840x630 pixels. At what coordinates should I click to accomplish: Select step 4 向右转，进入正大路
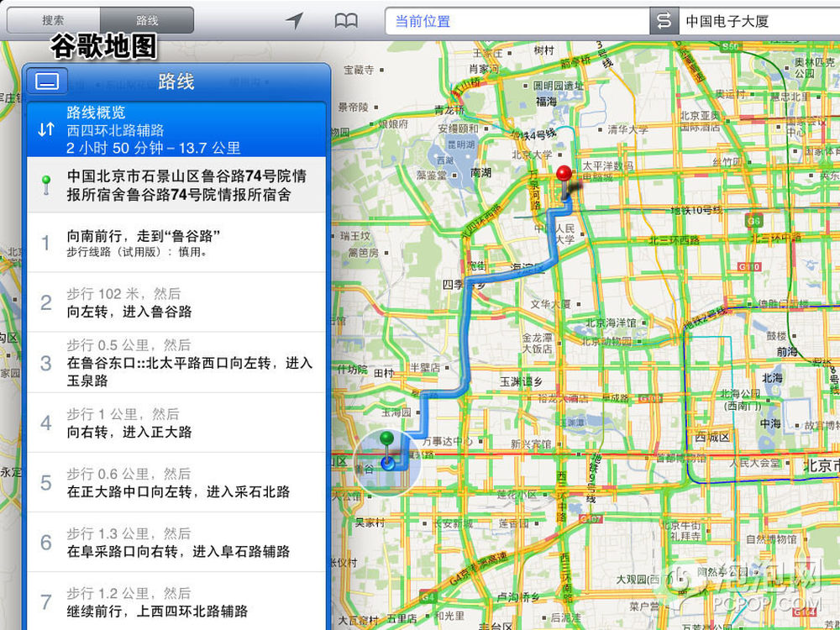(176, 423)
